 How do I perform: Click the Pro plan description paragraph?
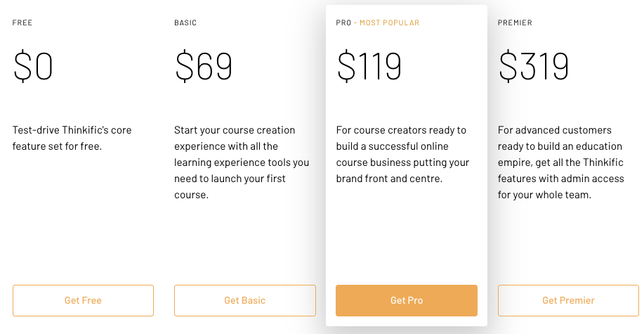click(x=402, y=155)
